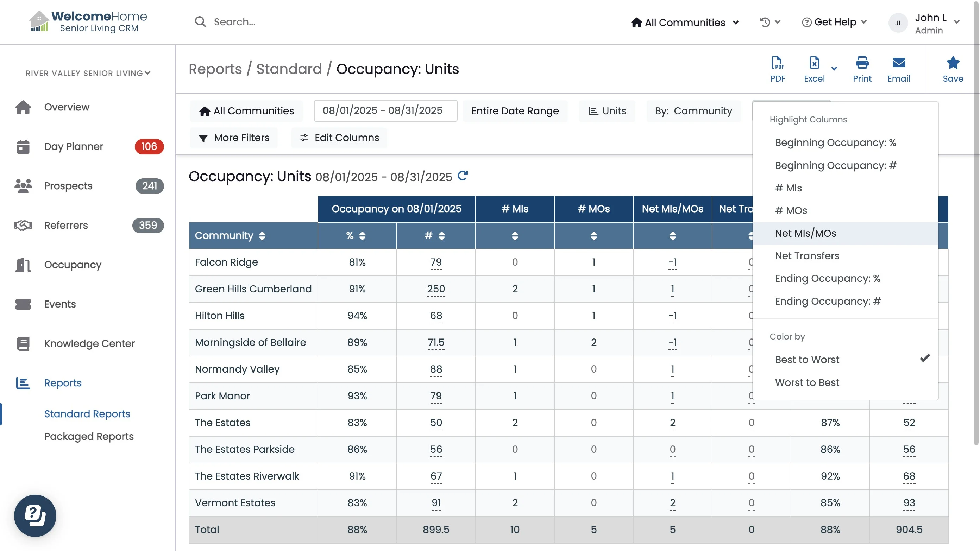Open All Communities header dropdown

pyautogui.click(x=685, y=22)
